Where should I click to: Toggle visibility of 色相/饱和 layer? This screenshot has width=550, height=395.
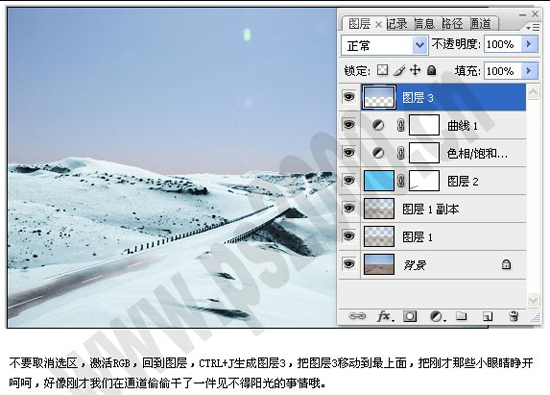coord(349,153)
